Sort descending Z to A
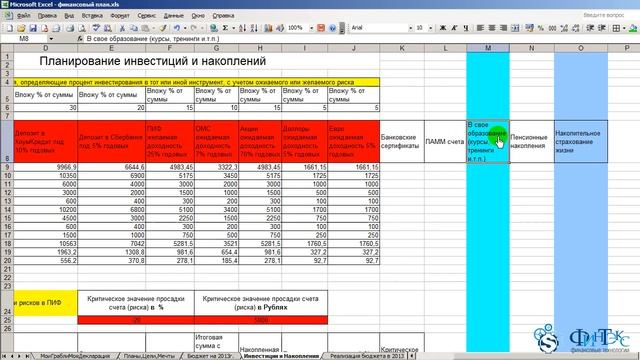 pyautogui.click(x=254, y=28)
